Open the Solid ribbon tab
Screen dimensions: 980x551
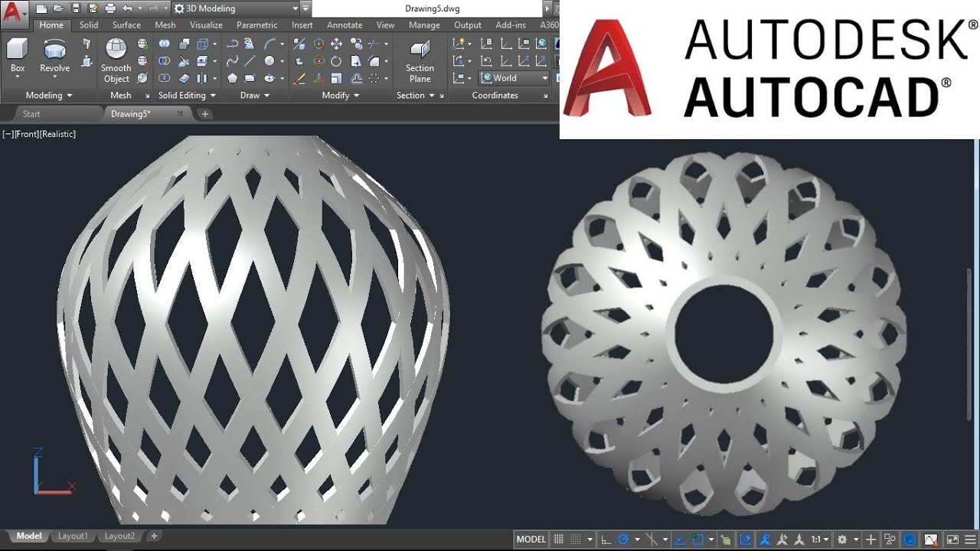pos(89,25)
